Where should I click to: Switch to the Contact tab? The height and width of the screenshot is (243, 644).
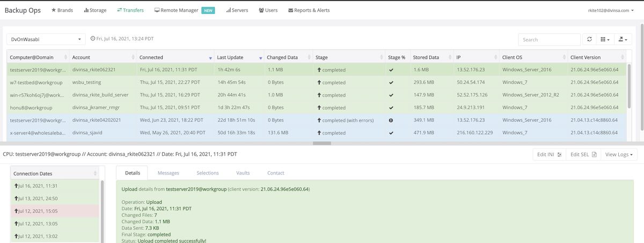[276, 173]
